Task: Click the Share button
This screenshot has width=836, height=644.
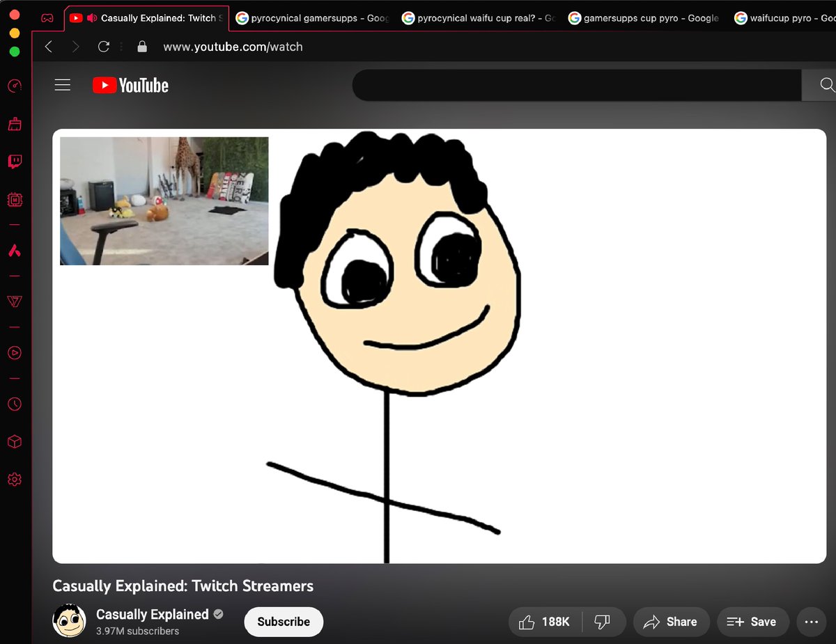Action: click(671, 622)
